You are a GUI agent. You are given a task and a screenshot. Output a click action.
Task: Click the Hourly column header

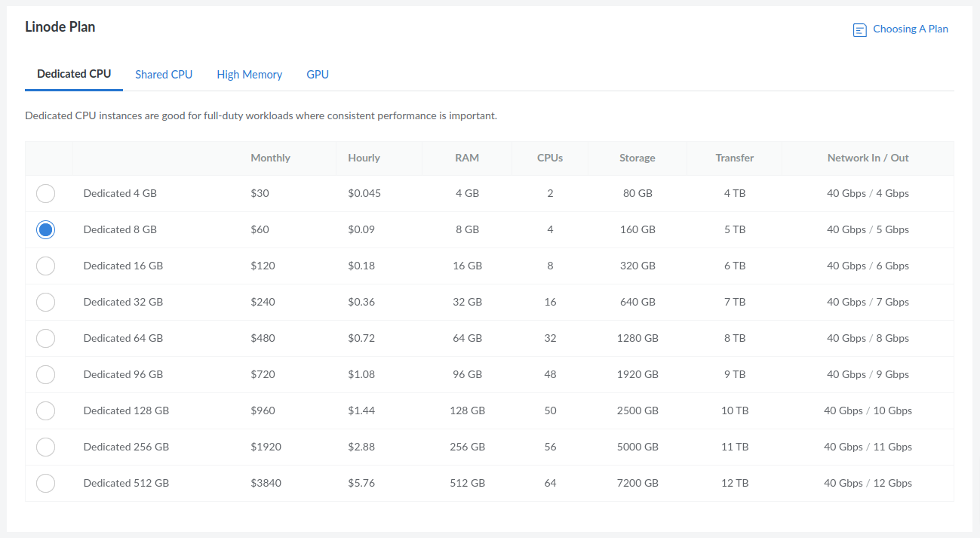(x=364, y=158)
